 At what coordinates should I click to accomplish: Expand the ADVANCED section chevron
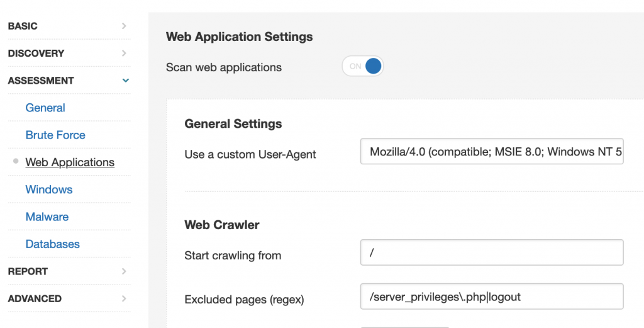pyautogui.click(x=124, y=298)
